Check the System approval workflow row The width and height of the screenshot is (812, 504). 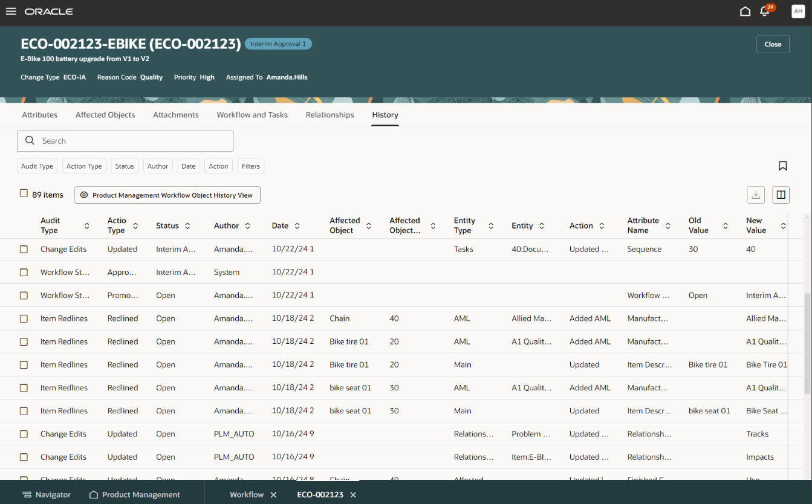[24, 273]
